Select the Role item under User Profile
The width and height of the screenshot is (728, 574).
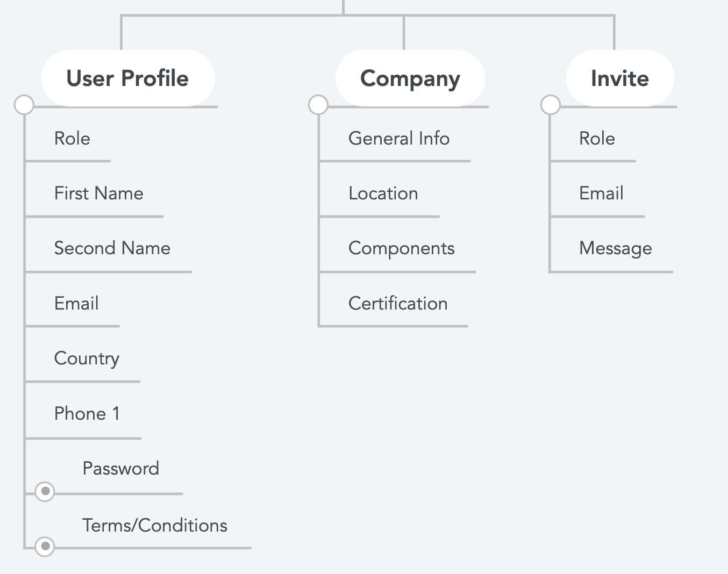click(72, 139)
